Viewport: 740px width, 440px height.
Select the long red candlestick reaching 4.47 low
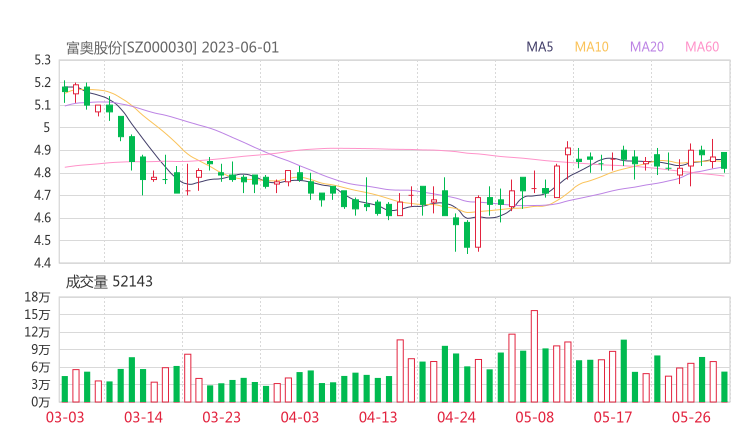click(478, 224)
